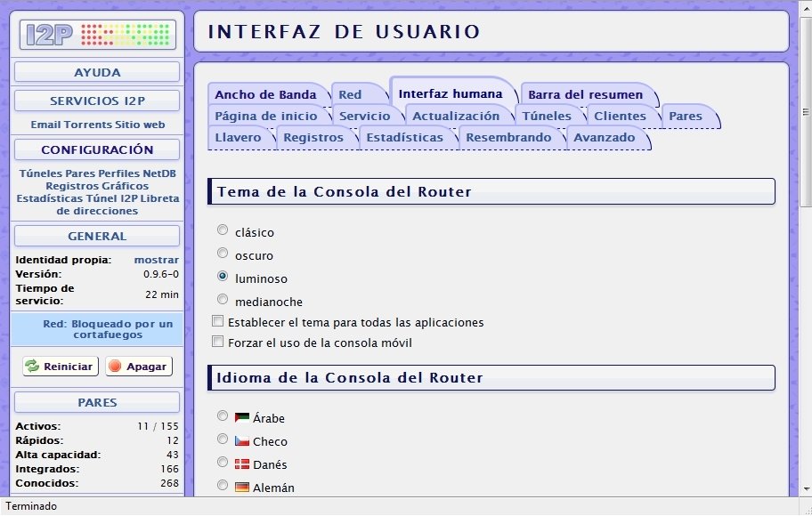Choose Árabe language radio button
Image resolution: width=812 pixels, height=516 pixels.
pos(223,415)
